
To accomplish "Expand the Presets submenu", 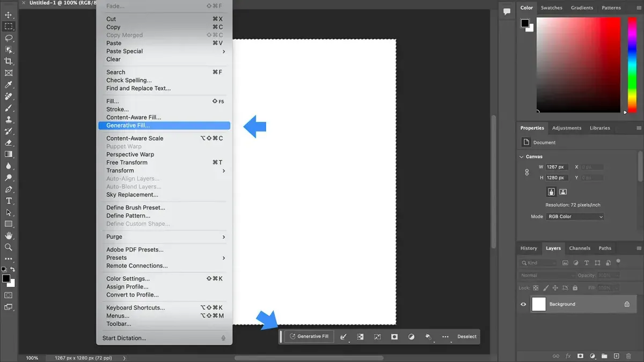I will 164,258.
